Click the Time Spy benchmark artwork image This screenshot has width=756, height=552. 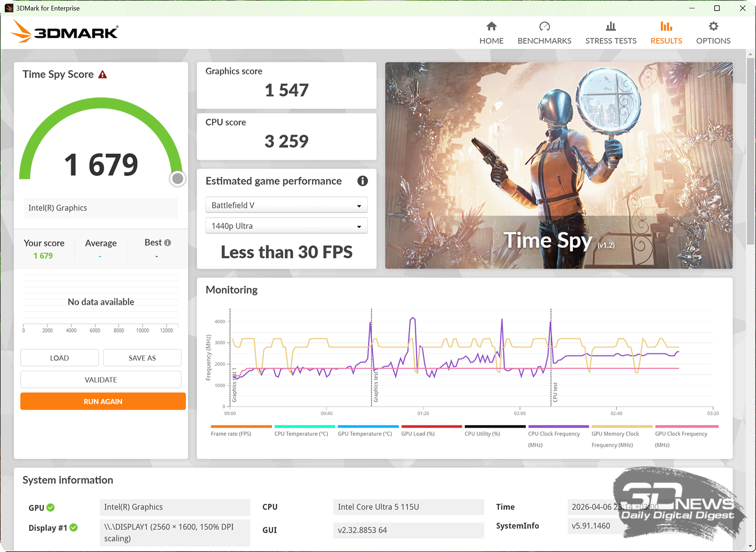pyautogui.click(x=558, y=165)
